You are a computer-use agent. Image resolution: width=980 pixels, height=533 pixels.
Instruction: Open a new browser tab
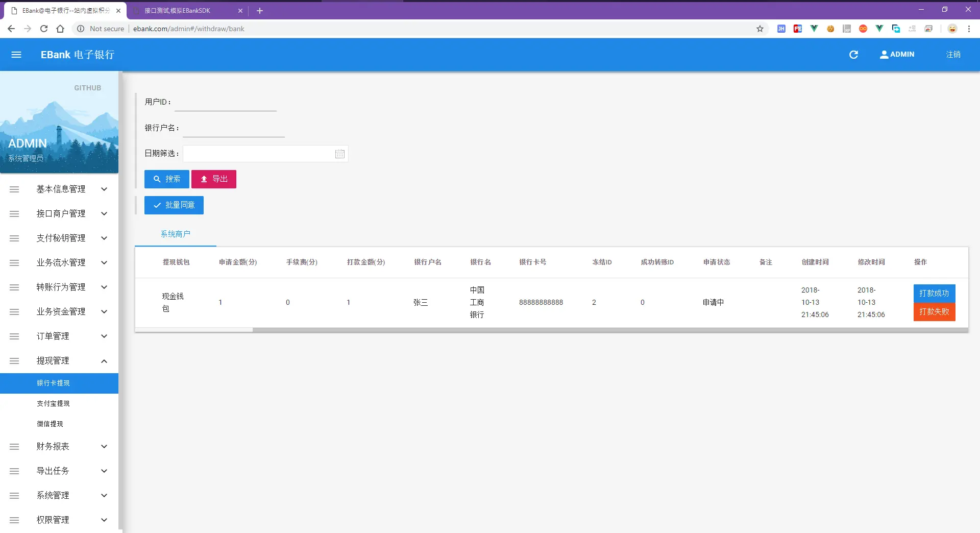260,11
